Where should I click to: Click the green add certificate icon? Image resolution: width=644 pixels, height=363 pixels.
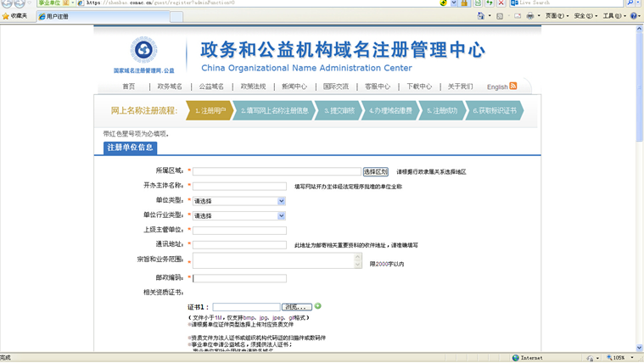click(x=318, y=306)
